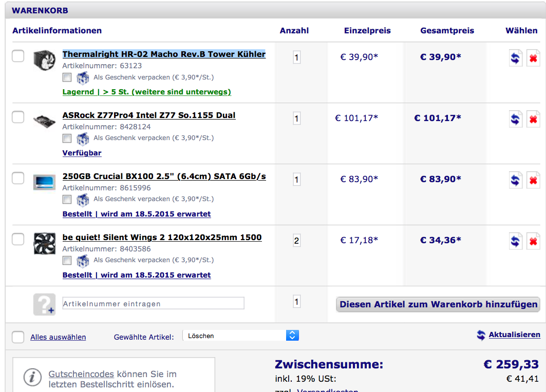The width and height of the screenshot is (546, 392).
Task: Click the Artikelnummer eintragen input field
Action: pos(153,304)
